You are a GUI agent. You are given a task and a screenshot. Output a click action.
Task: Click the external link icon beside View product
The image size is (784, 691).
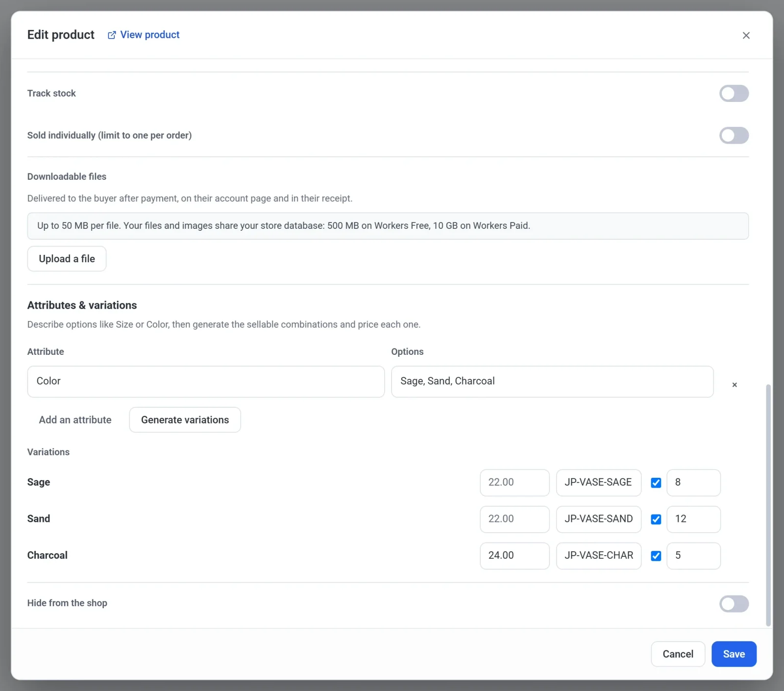pyautogui.click(x=112, y=35)
